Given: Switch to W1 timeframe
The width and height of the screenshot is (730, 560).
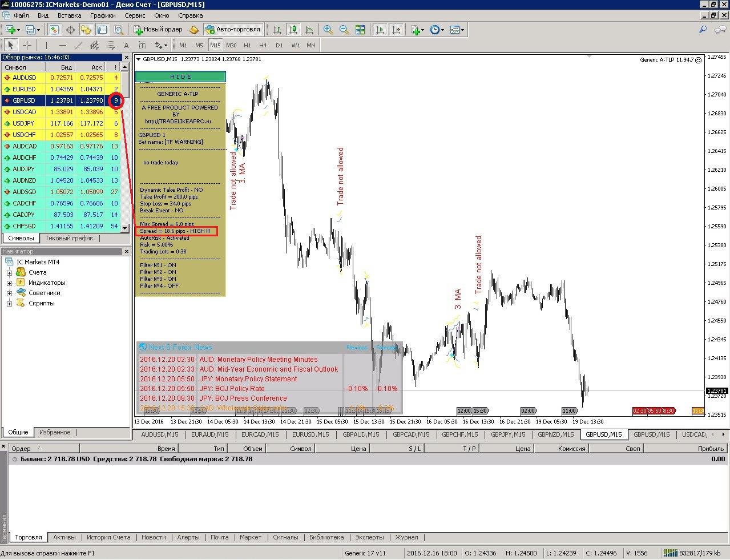Looking at the screenshot, I should click(295, 45).
